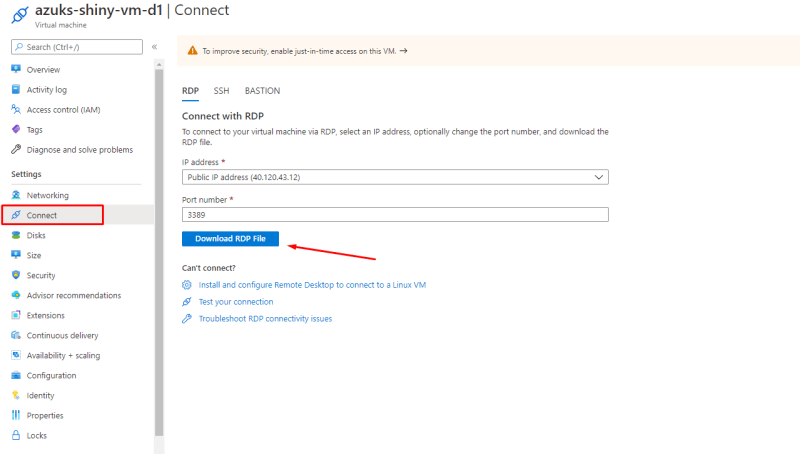Switch to the BASTION tab
The height and width of the screenshot is (454, 800).
coord(262,91)
